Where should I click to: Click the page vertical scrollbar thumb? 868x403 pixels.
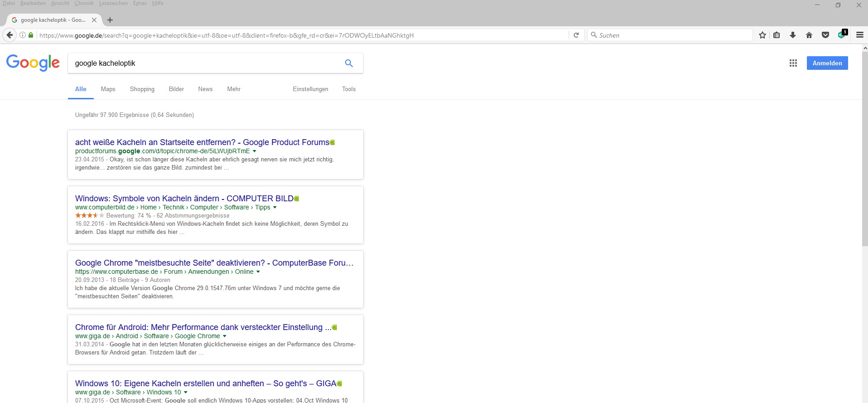pos(865,149)
